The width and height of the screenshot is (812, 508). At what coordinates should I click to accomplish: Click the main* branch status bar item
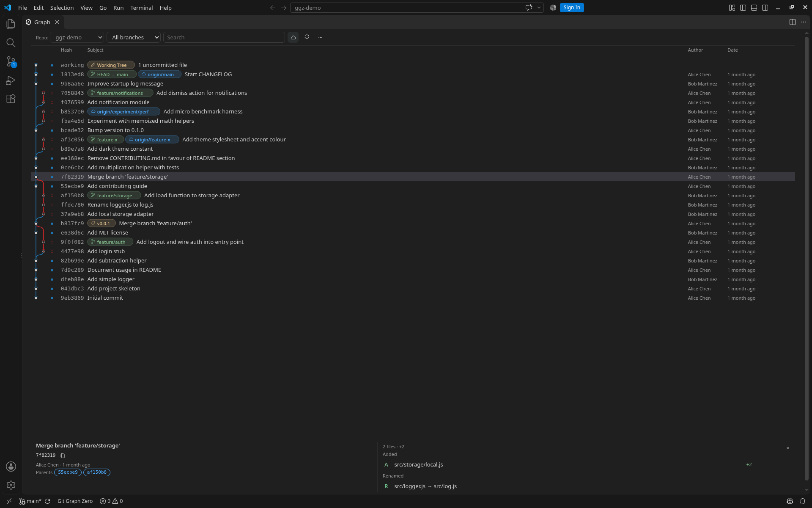(30, 501)
